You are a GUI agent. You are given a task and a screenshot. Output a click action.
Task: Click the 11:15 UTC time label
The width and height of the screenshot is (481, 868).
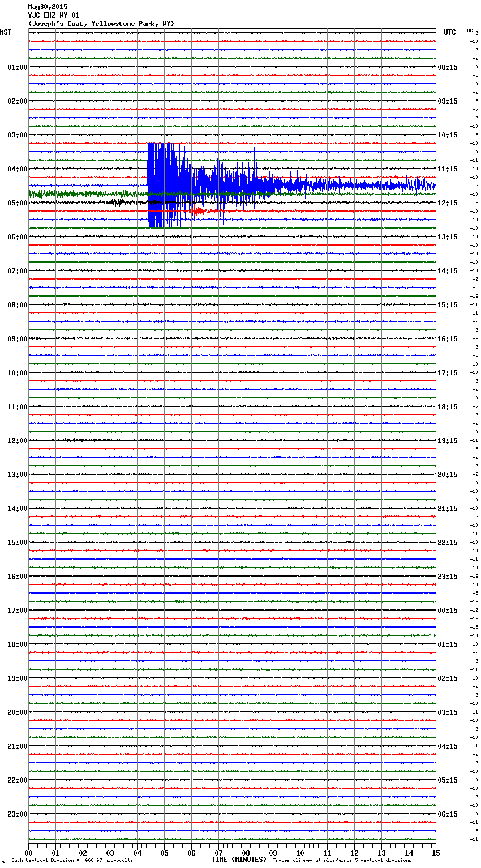[448, 169]
